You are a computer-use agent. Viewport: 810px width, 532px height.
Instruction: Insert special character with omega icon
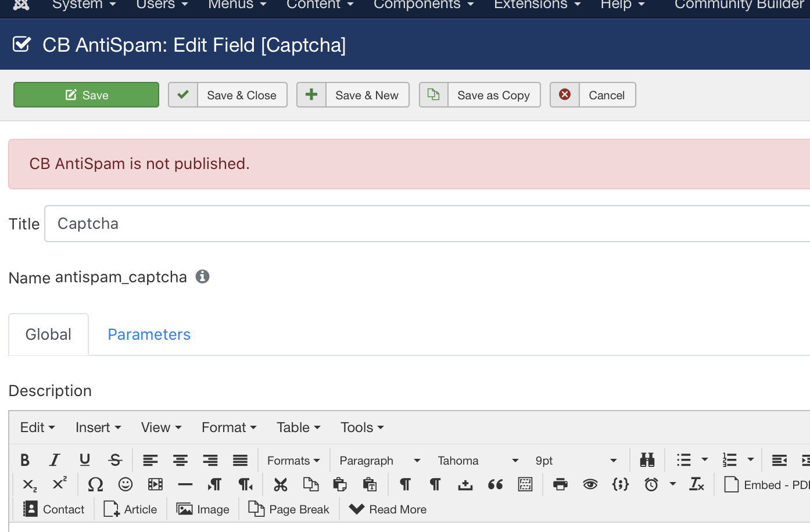pos(95,484)
